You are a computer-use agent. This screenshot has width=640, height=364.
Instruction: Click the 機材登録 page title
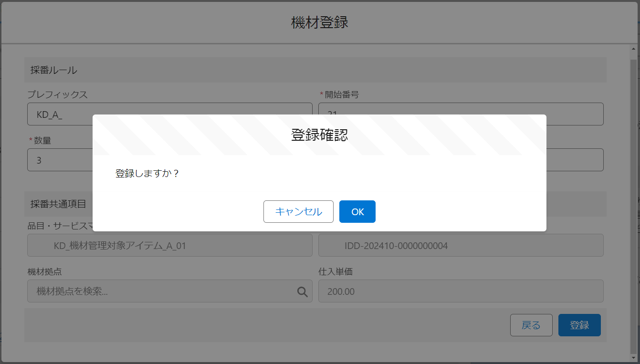point(319,22)
